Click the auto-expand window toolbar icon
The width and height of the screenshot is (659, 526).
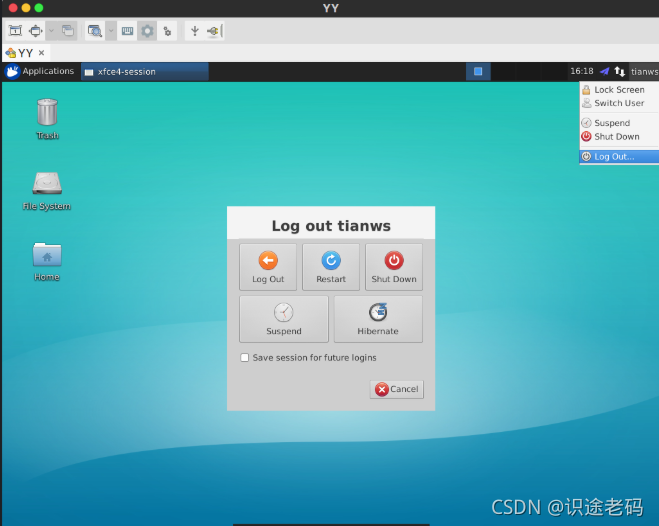click(36, 31)
